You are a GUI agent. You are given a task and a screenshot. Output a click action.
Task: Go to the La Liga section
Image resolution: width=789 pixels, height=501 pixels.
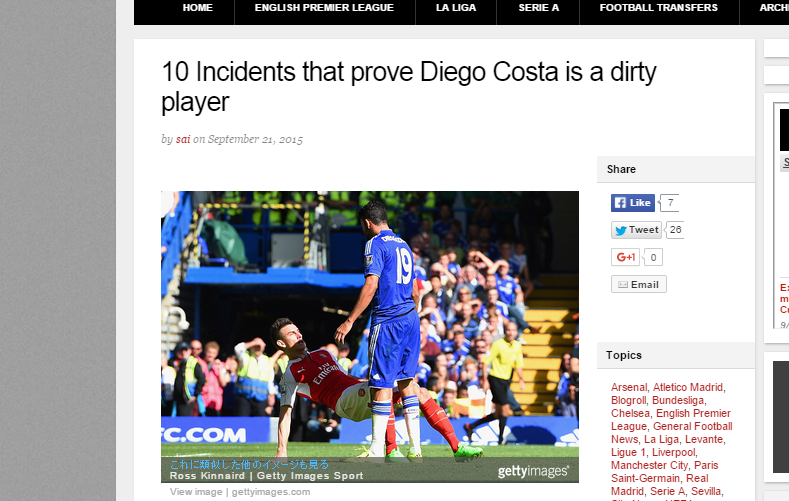(456, 8)
